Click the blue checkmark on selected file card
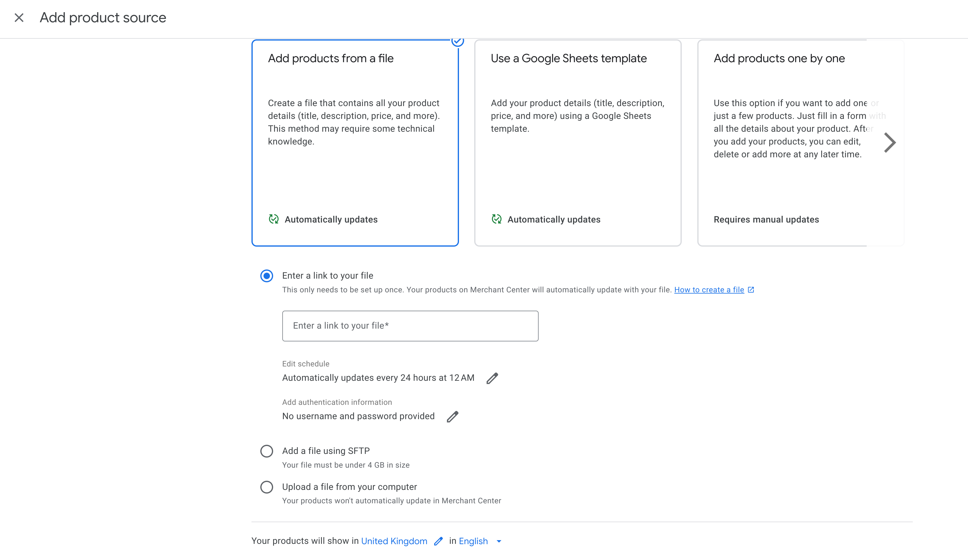The width and height of the screenshot is (968, 560). coord(457,41)
